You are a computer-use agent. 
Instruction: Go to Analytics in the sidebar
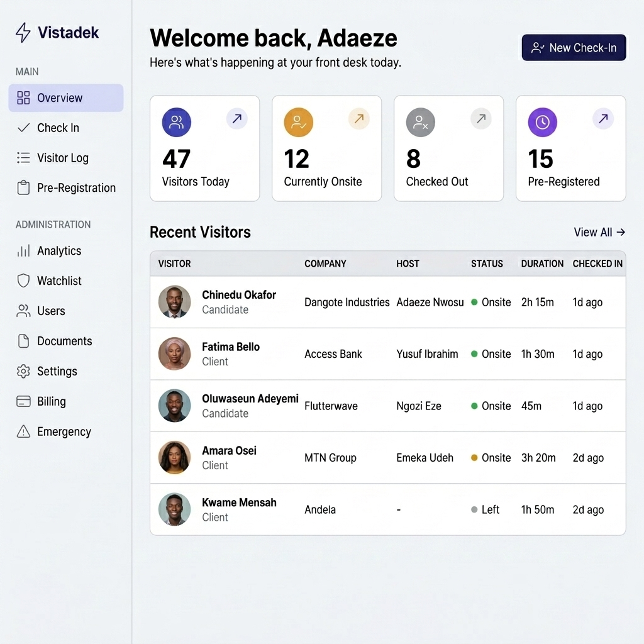click(58, 251)
